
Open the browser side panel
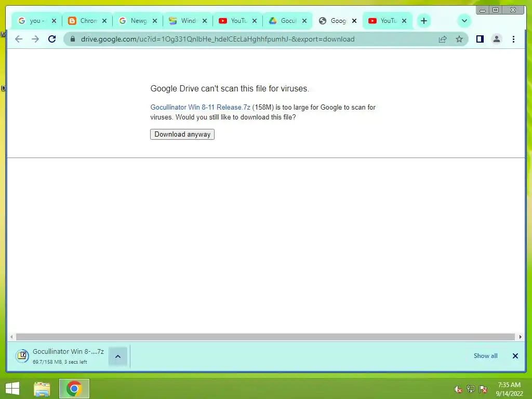(480, 39)
